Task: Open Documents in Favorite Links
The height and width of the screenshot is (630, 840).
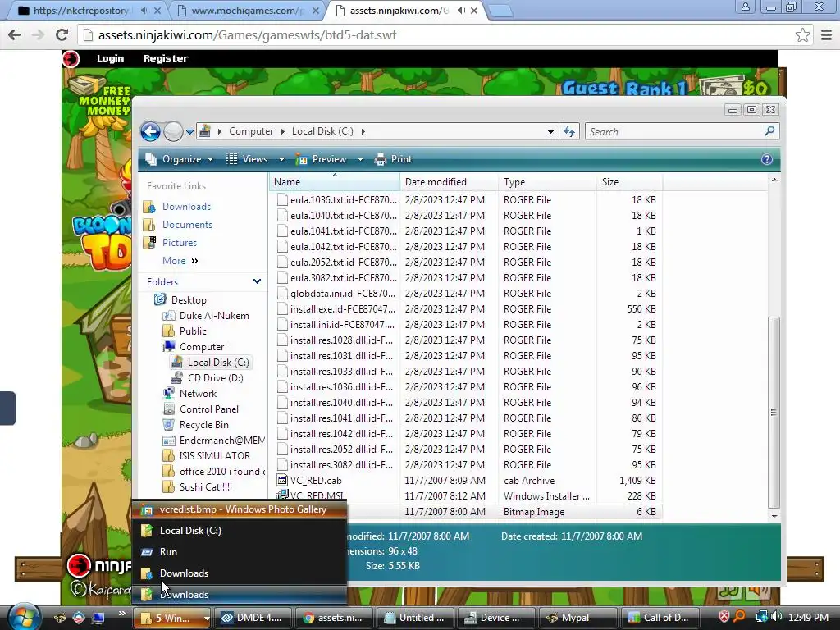Action: [x=188, y=225]
